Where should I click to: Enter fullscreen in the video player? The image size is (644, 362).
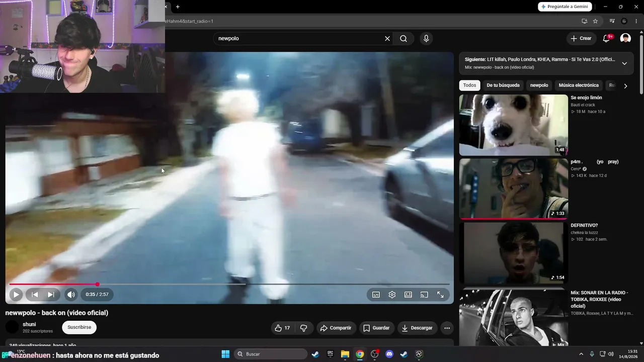pyautogui.click(x=440, y=295)
